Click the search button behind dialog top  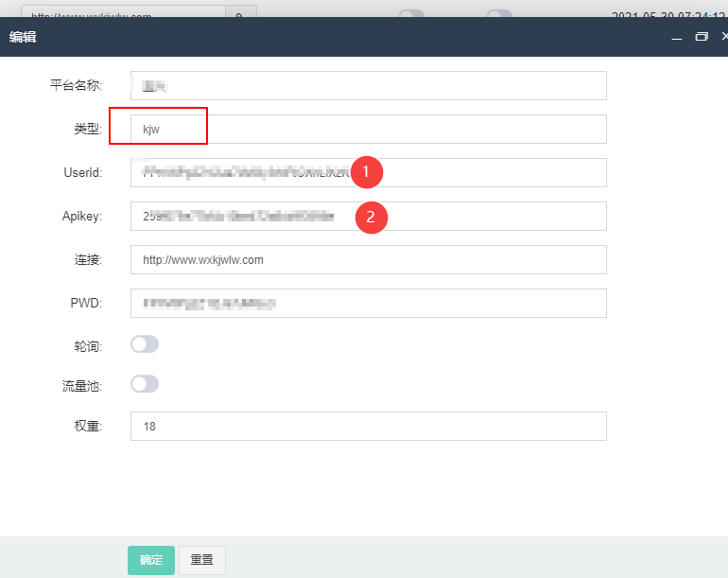pyautogui.click(x=241, y=11)
